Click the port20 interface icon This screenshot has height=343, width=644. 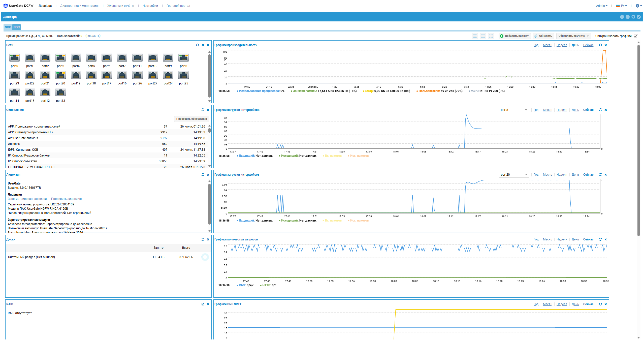tap(60, 75)
